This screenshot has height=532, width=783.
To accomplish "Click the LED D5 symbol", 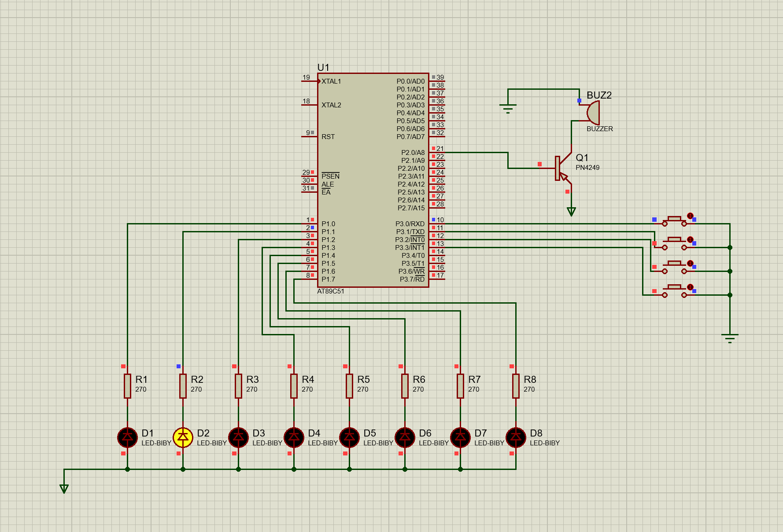I will click(x=349, y=437).
